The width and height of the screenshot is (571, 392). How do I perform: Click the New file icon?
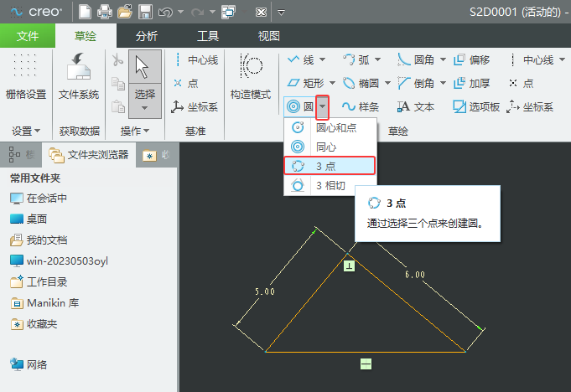(x=85, y=12)
